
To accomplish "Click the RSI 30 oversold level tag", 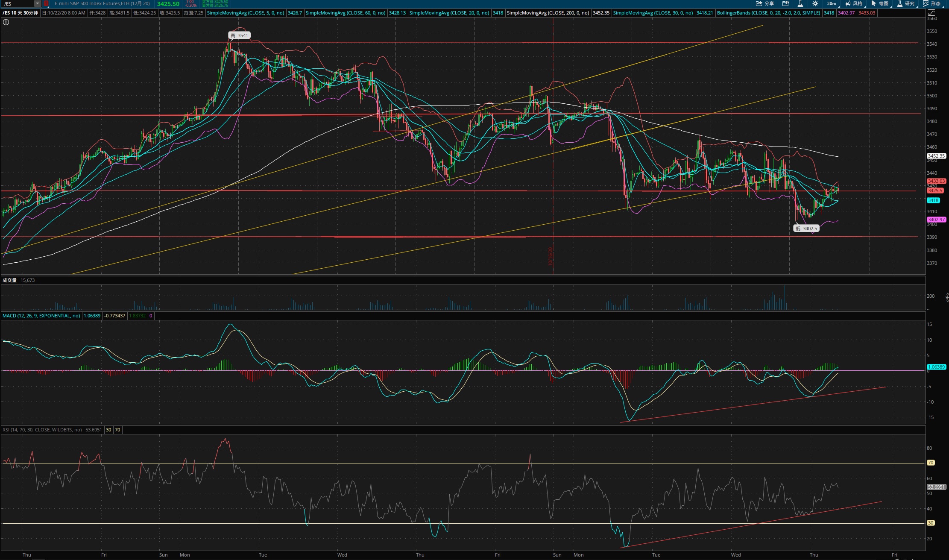I will coord(931,523).
